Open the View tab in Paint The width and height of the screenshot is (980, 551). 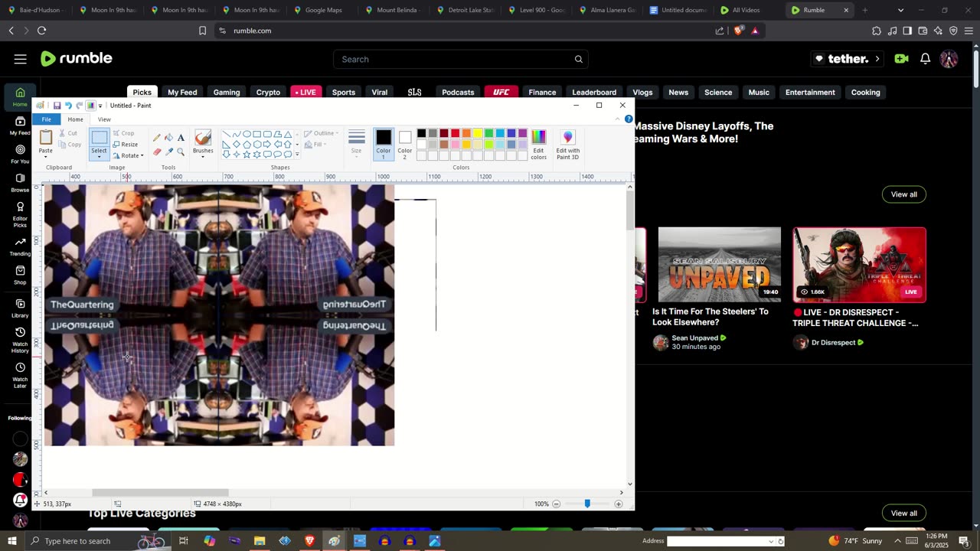(x=104, y=119)
